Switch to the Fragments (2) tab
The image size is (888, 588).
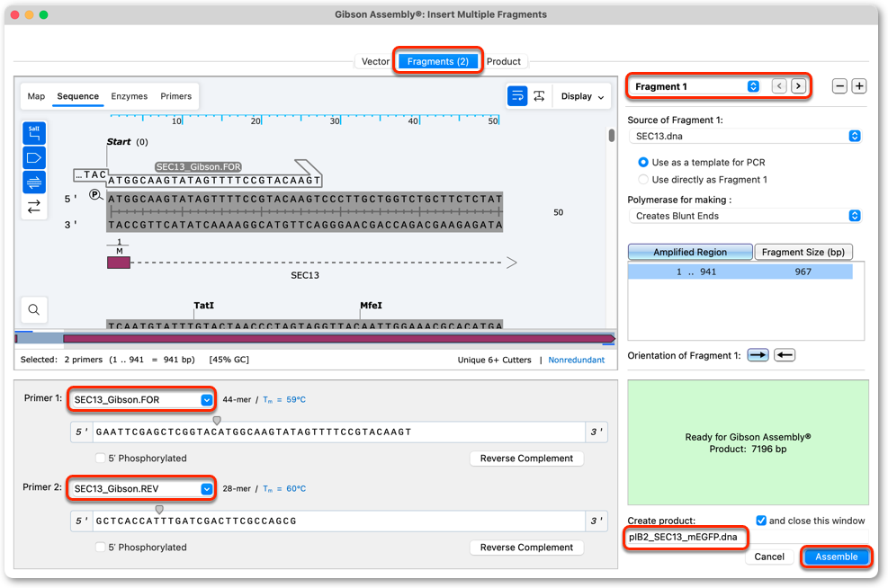438,61
